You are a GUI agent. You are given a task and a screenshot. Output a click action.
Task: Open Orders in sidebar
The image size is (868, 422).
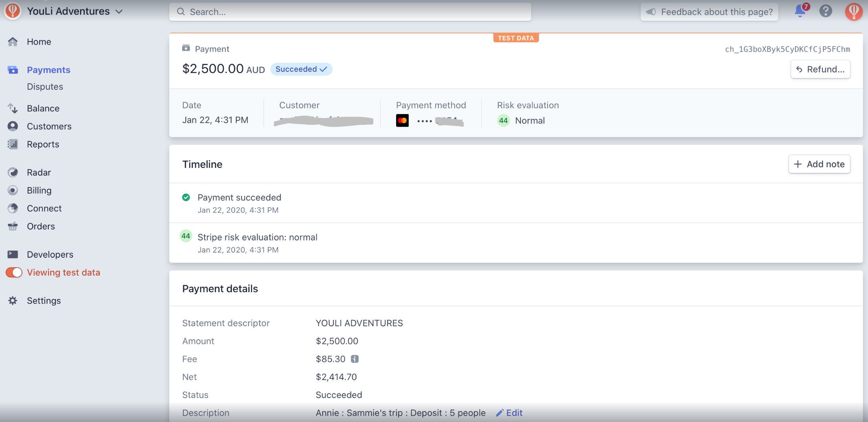pyautogui.click(x=41, y=226)
